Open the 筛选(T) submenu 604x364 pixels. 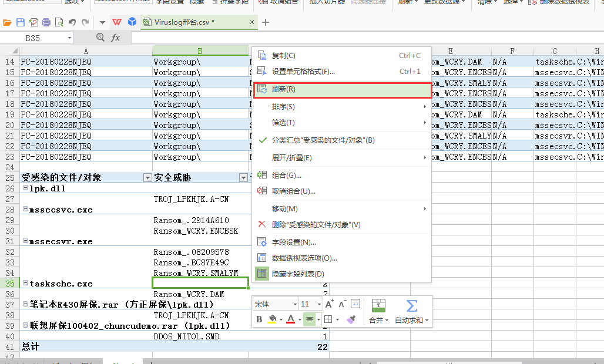click(x=341, y=122)
